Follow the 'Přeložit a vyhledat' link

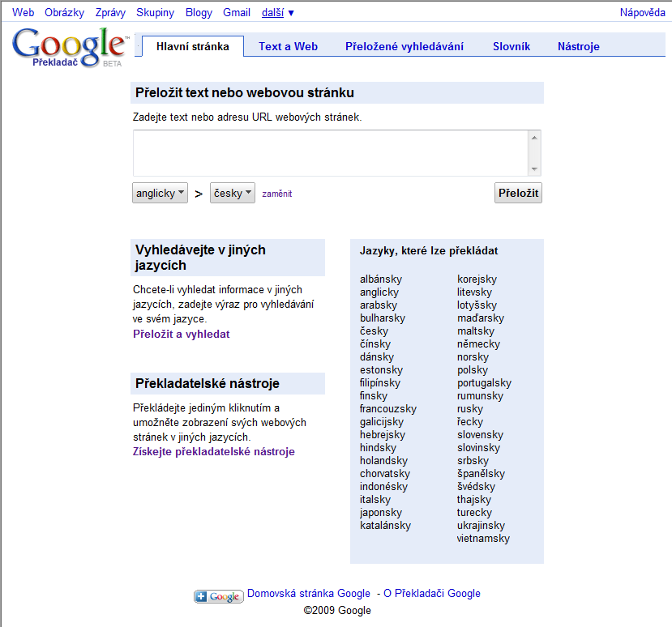tap(182, 334)
